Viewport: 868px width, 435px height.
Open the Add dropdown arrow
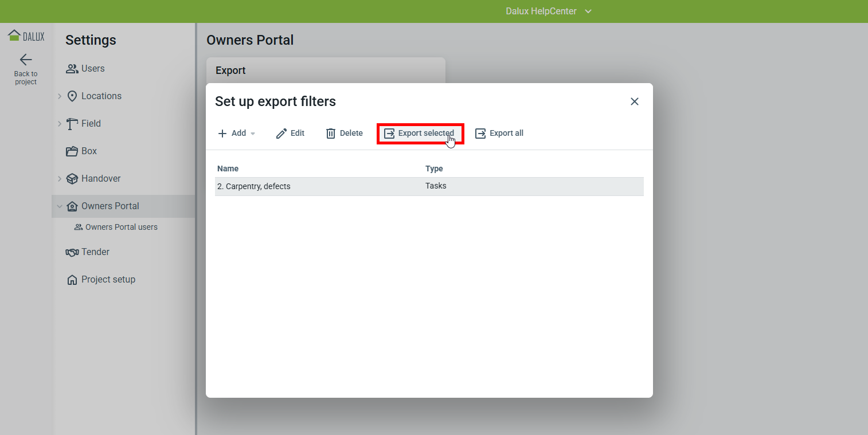[x=253, y=134]
